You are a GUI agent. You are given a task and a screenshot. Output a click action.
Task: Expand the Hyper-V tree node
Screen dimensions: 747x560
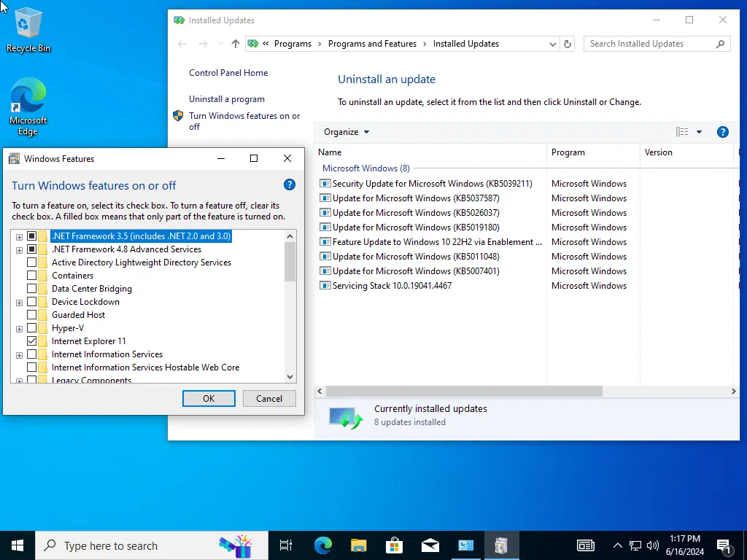click(19, 329)
